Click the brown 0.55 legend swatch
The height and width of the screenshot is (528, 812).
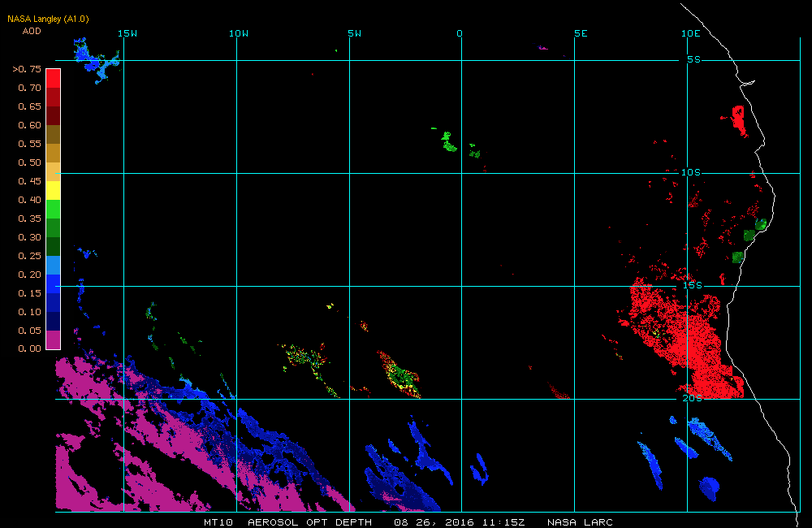coord(54,134)
